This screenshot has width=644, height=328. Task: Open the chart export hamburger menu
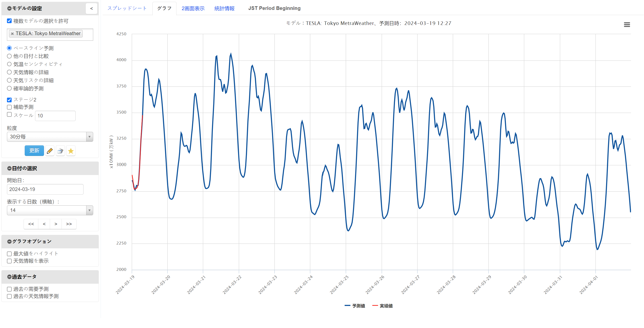tap(627, 24)
